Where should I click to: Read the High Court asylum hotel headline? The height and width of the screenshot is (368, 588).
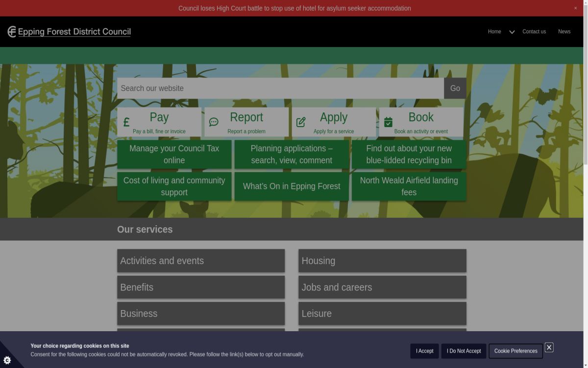point(294,8)
